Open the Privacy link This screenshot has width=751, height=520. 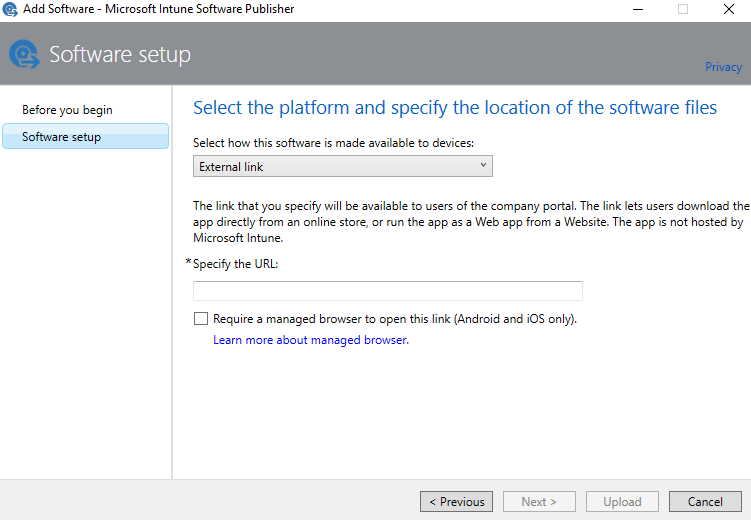coord(723,67)
